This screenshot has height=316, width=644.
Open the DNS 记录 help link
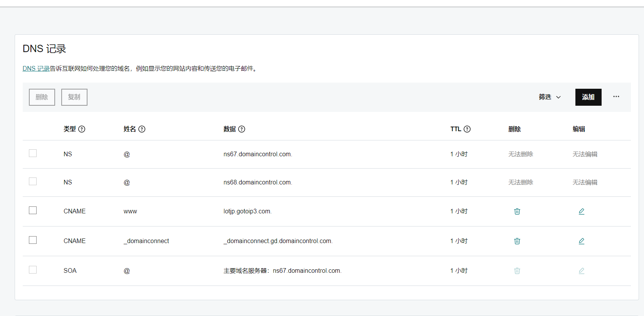click(x=36, y=69)
